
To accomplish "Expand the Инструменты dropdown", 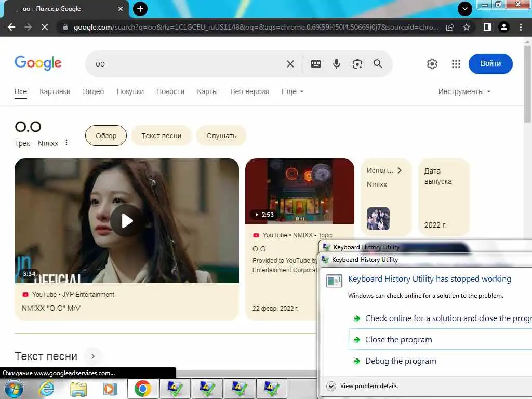I will point(464,91).
